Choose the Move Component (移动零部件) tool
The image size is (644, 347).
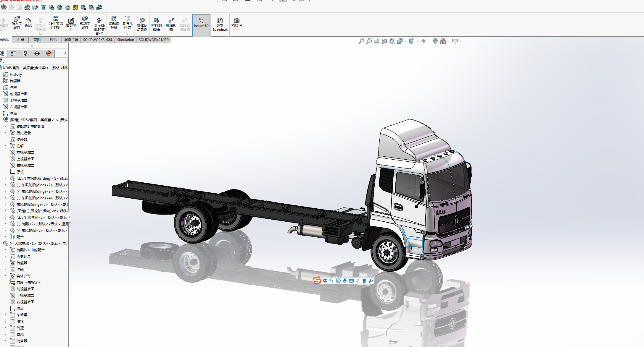point(85,23)
